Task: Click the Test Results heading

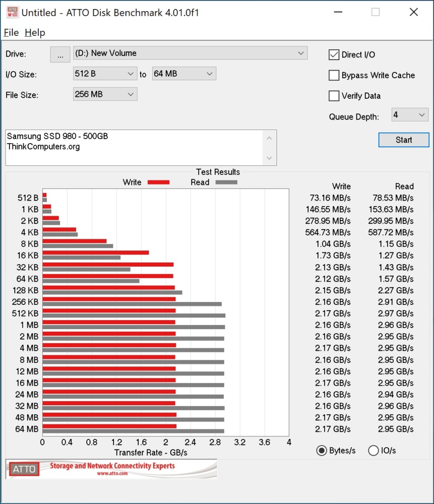Action: (218, 172)
